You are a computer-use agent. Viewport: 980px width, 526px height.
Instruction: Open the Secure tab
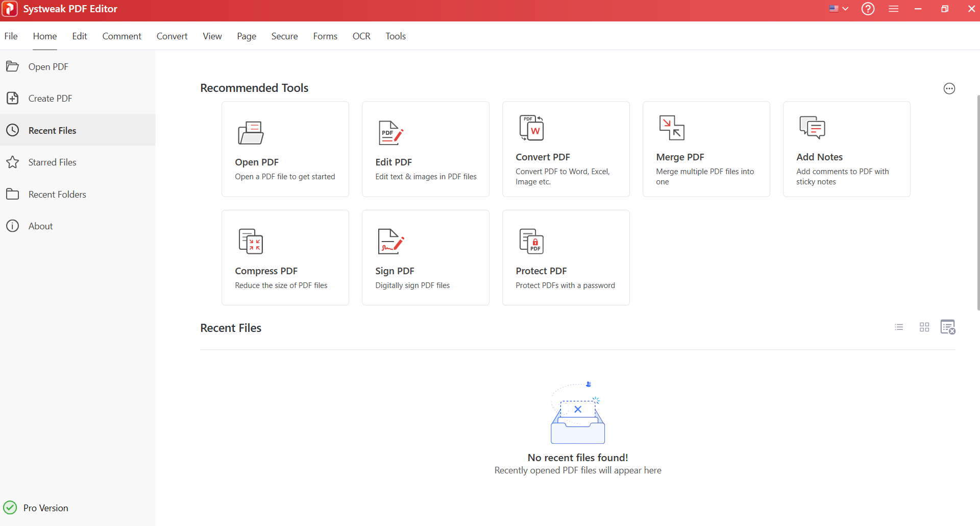pos(285,36)
